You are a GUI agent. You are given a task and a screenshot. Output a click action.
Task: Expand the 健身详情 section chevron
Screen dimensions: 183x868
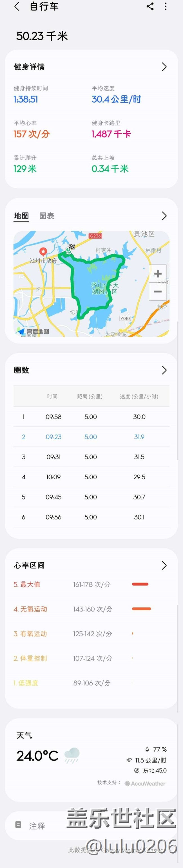(x=164, y=67)
